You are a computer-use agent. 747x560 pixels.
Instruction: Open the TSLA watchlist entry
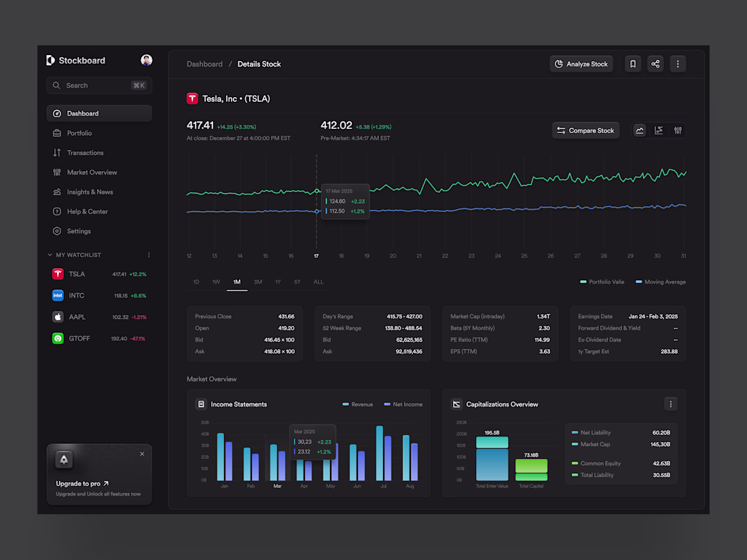(x=99, y=274)
